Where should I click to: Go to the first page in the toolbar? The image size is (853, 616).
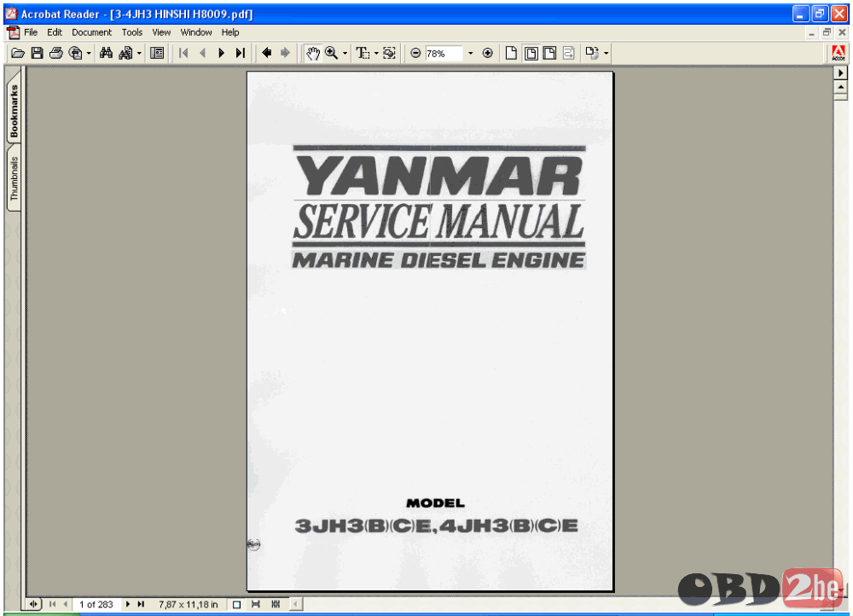point(183,54)
